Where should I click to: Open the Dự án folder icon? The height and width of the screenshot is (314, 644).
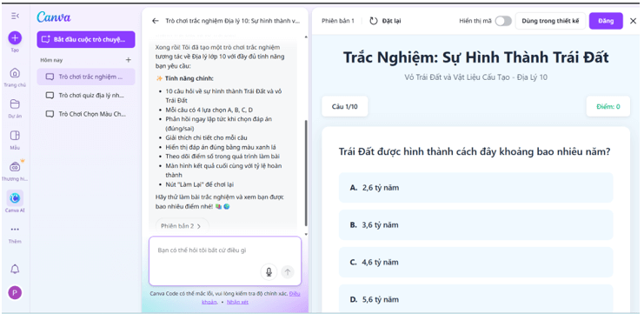pyautogui.click(x=15, y=104)
